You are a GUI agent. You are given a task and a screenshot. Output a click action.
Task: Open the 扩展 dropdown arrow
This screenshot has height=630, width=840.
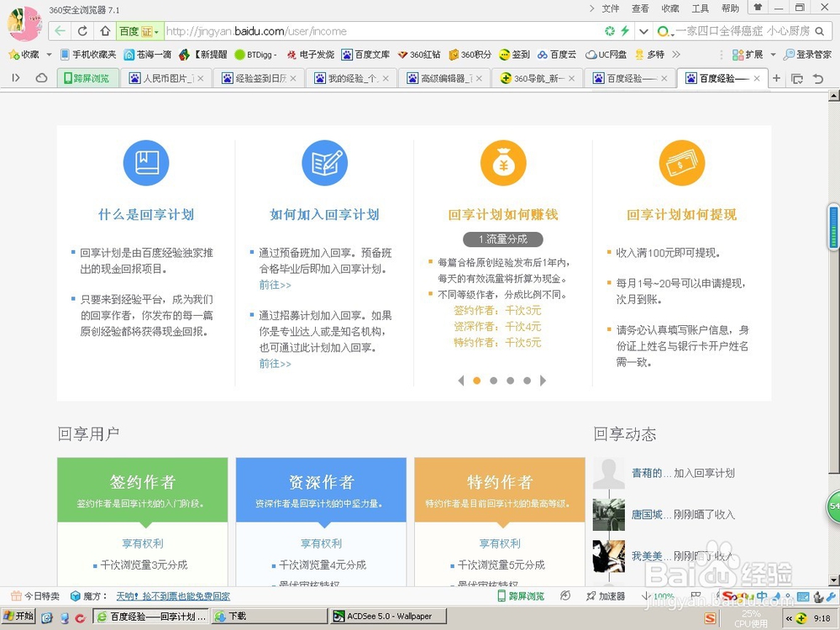click(773, 55)
